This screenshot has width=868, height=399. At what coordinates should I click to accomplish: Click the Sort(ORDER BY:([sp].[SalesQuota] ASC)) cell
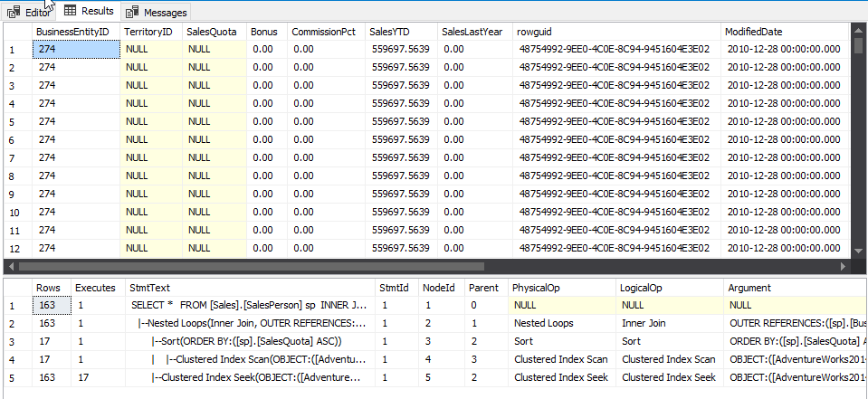coord(250,341)
